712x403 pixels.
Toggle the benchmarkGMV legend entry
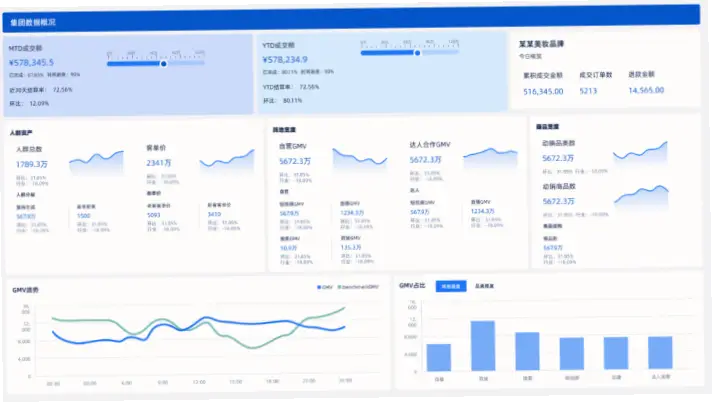coord(358,287)
